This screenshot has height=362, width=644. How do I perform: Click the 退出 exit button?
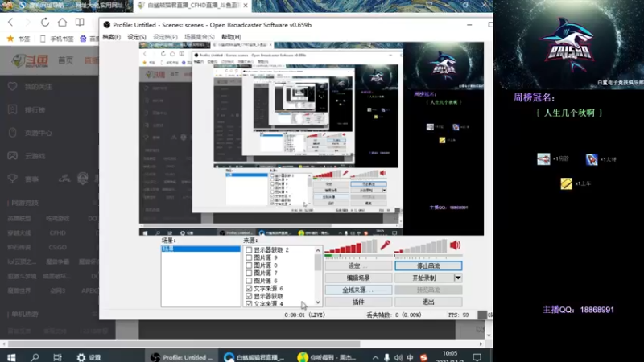pos(428,302)
